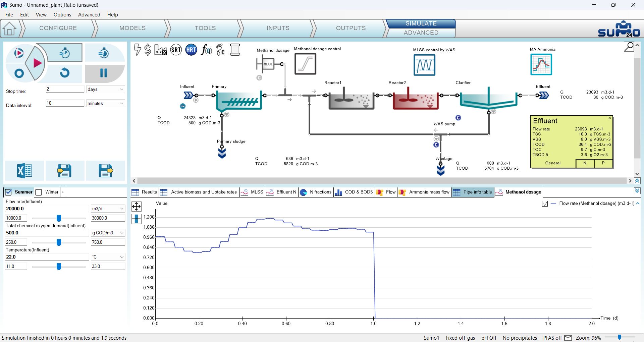This screenshot has height=342, width=644.
Task: Open the Flow rate unit dropdown (m3/d)
Action: pyautogui.click(x=108, y=209)
